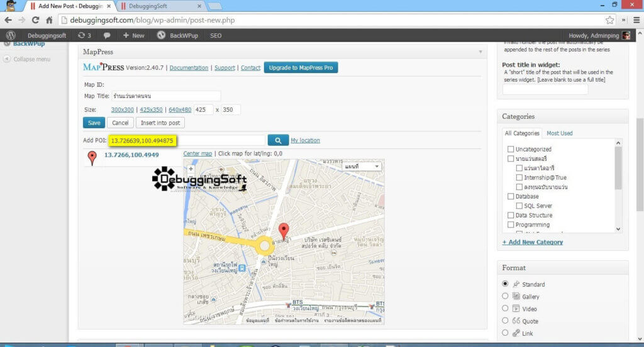Click Insert into post button
Screen dimensions: 644x347
click(x=160, y=123)
